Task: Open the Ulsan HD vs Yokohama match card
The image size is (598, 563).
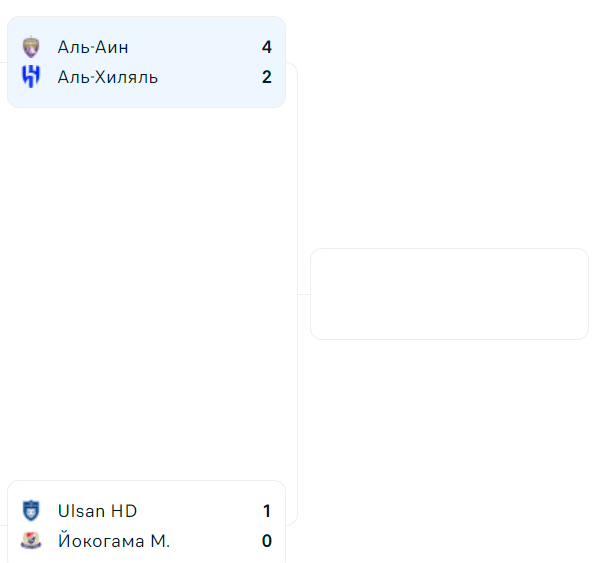Action: click(146, 522)
